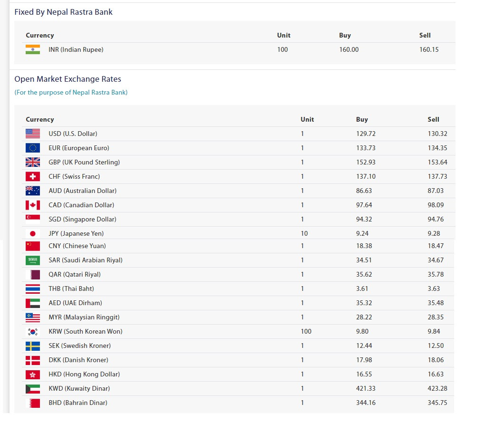Click the Bahrain flag icon beside BHD

pyautogui.click(x=33, y=403)
